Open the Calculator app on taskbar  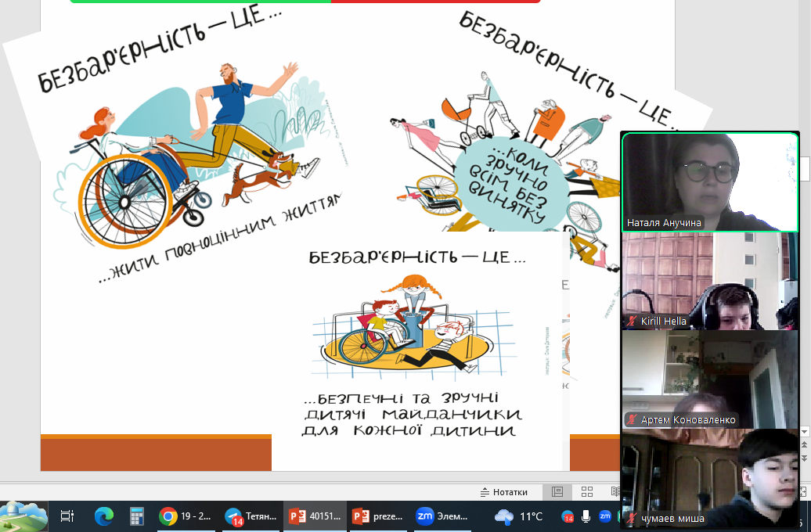[136, 516]
